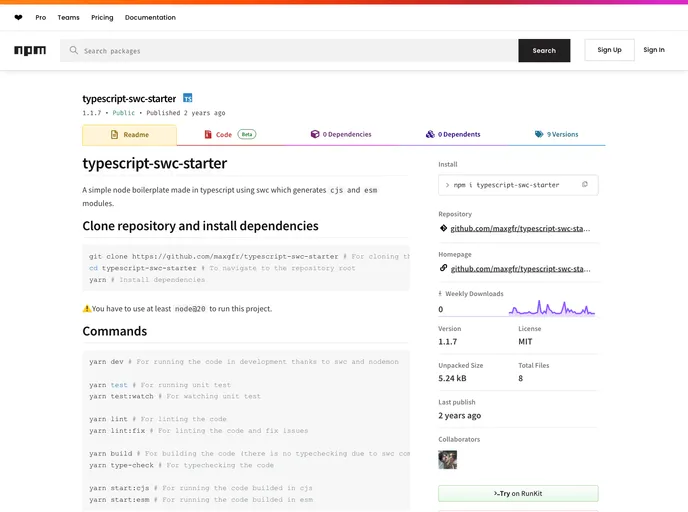Click the version 1.1.7 value in sidebar

[x=448, y=341]
